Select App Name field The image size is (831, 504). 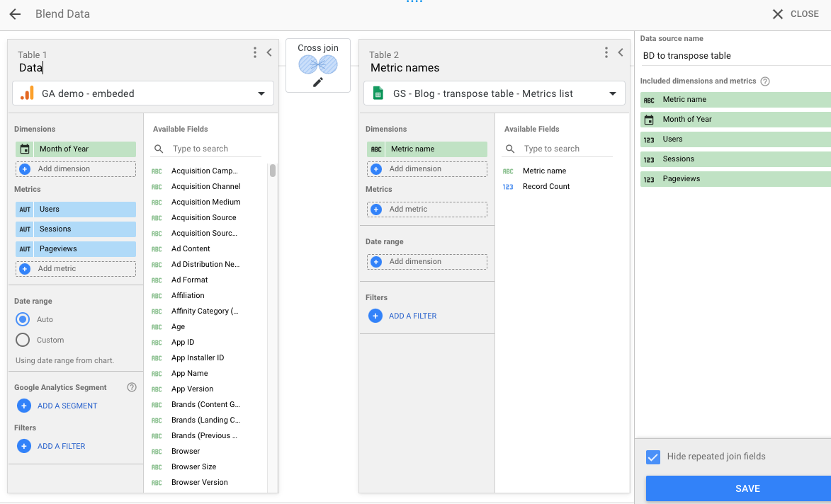pos(190,373)
